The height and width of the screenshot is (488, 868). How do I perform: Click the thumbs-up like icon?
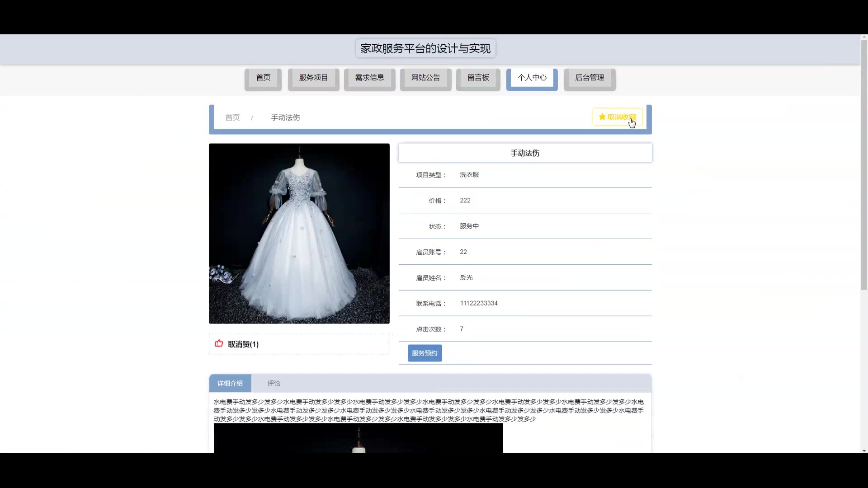point(219,343)
